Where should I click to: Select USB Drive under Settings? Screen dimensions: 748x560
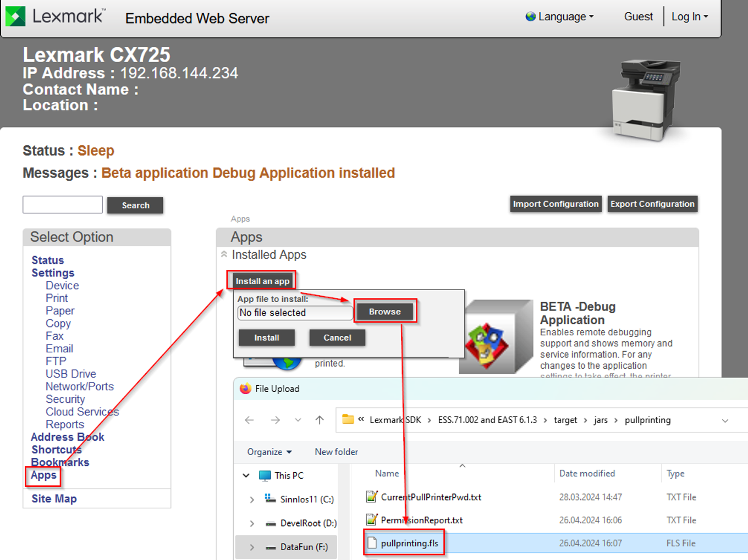(x=71, y=374)
